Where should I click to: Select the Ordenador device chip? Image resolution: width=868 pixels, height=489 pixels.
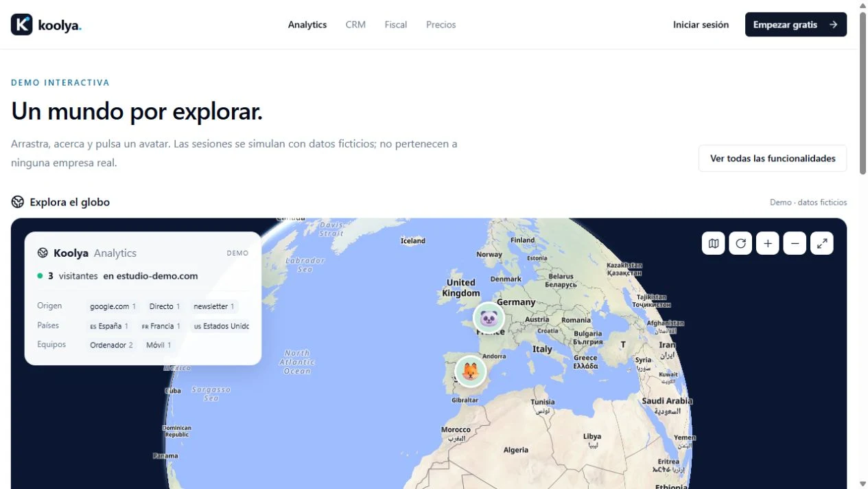click(111, 345)
